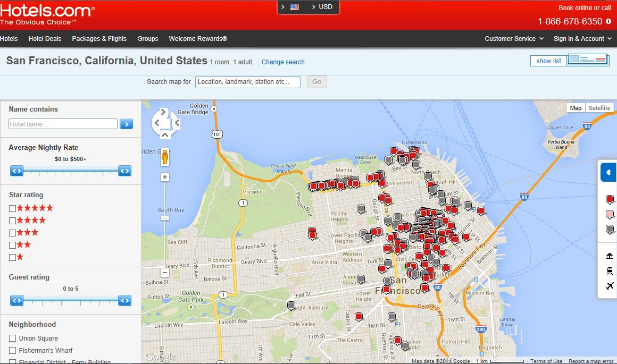Open the Hotel Deals menu

pos(45,38)
